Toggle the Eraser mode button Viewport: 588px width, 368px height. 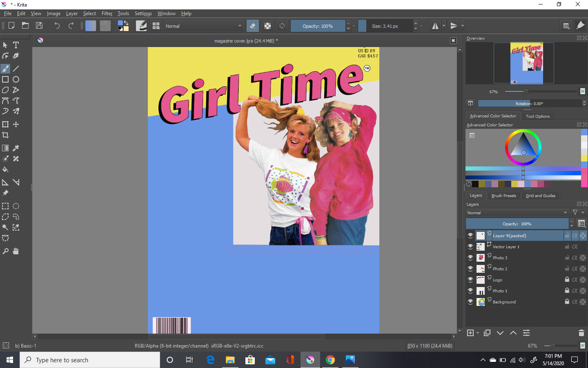[x=252, y=26]
